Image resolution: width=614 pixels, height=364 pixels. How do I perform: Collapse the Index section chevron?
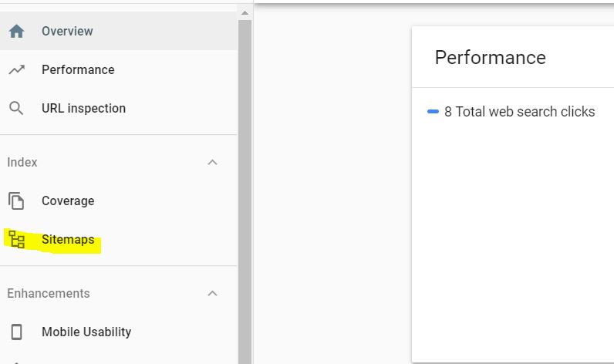point(213,163)
